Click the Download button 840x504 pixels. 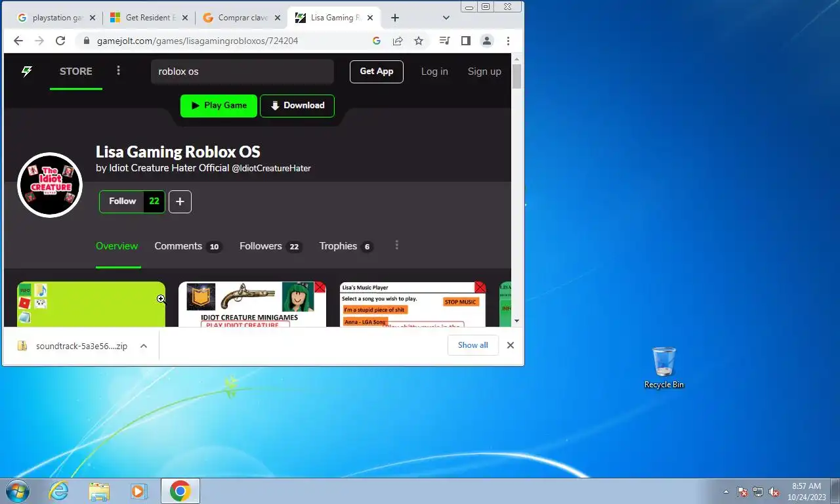pos(297,106)
